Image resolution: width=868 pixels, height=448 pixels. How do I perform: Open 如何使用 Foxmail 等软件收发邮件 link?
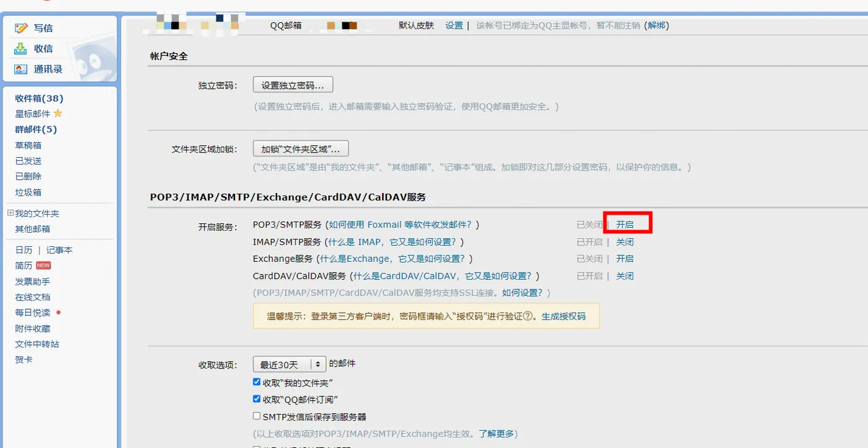400,225
